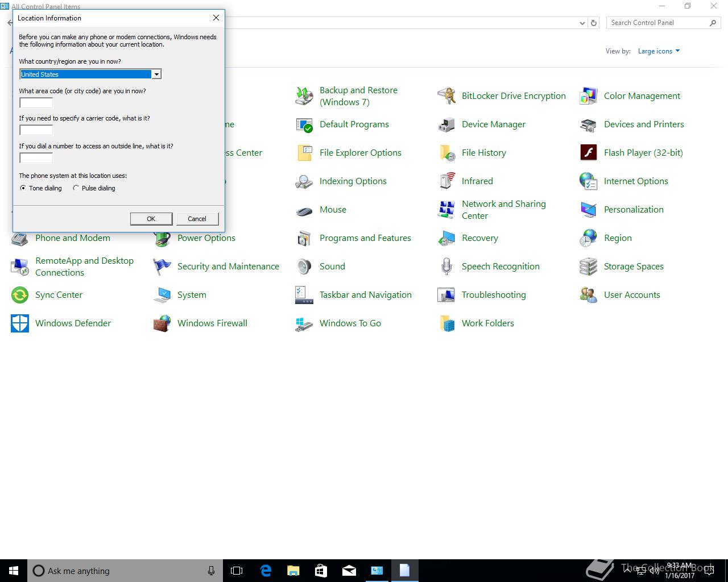Click the Windows Start button
This screenshot has height=582, width=728.
[14, 571]
